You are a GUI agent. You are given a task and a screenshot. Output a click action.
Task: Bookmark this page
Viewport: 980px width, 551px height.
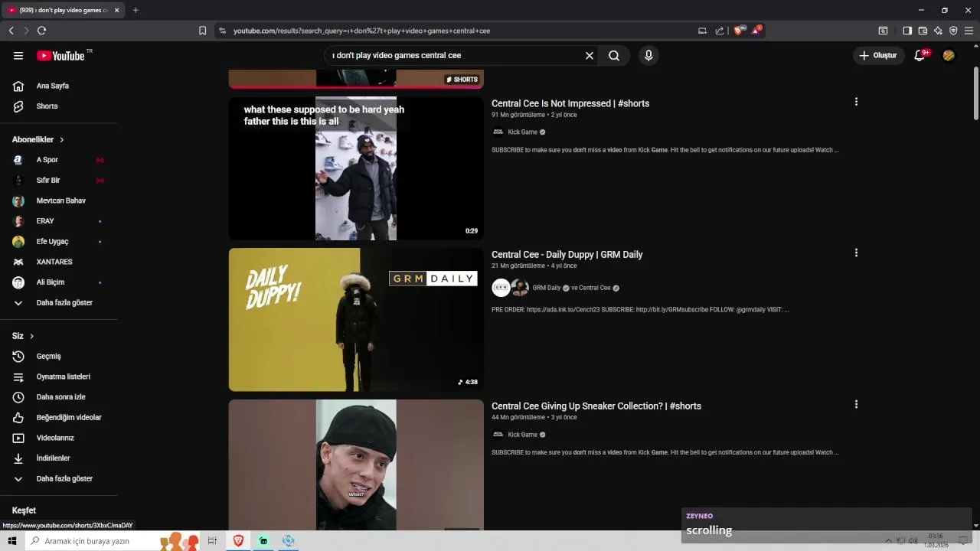click(x=202, y=31)
